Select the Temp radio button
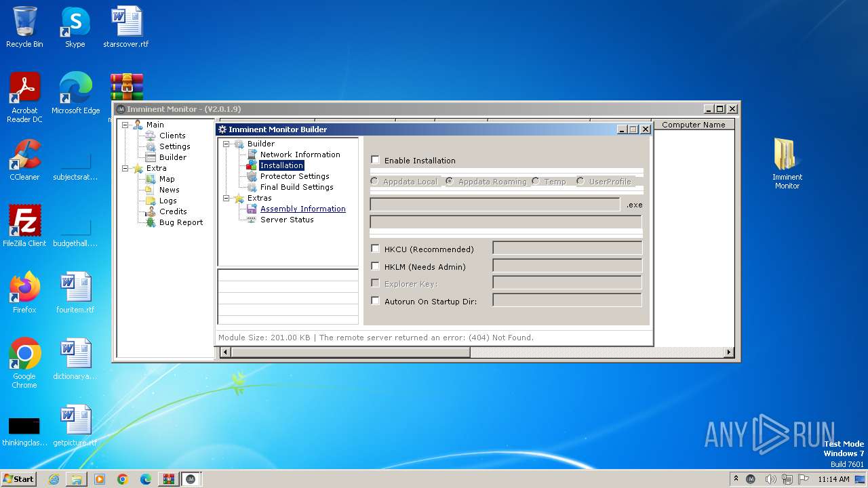Viewport: 868px width, 488px height. [x=536, y=181]
